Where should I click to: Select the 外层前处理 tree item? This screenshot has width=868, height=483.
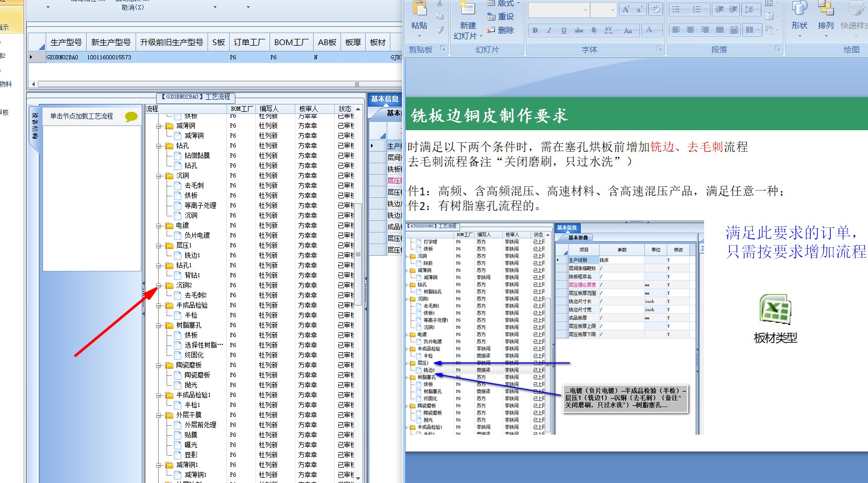[200, 425]
